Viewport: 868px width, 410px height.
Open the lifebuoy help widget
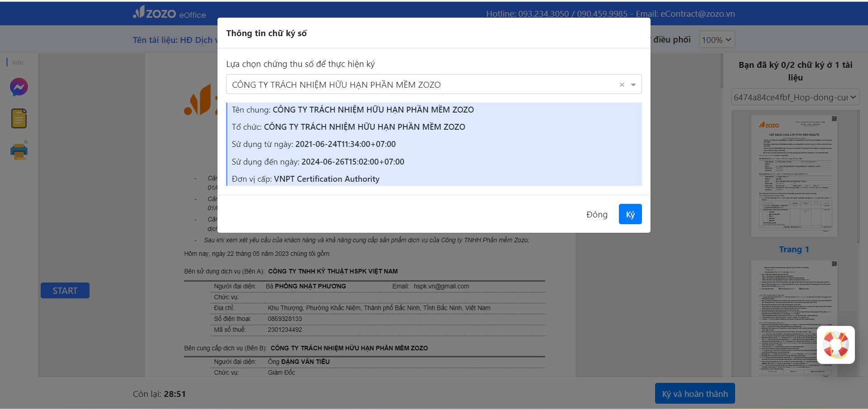click(835, 345)
